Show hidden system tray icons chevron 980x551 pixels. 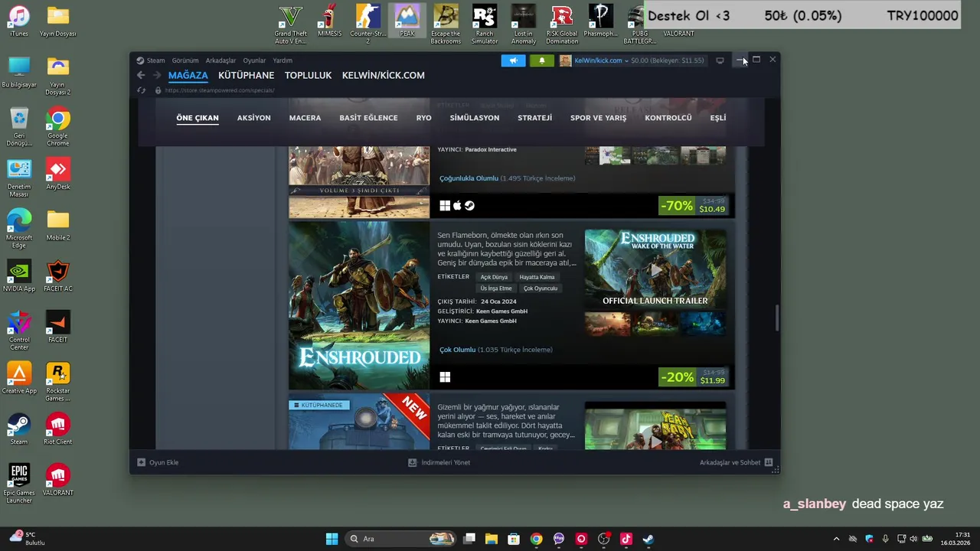(836, 539)
